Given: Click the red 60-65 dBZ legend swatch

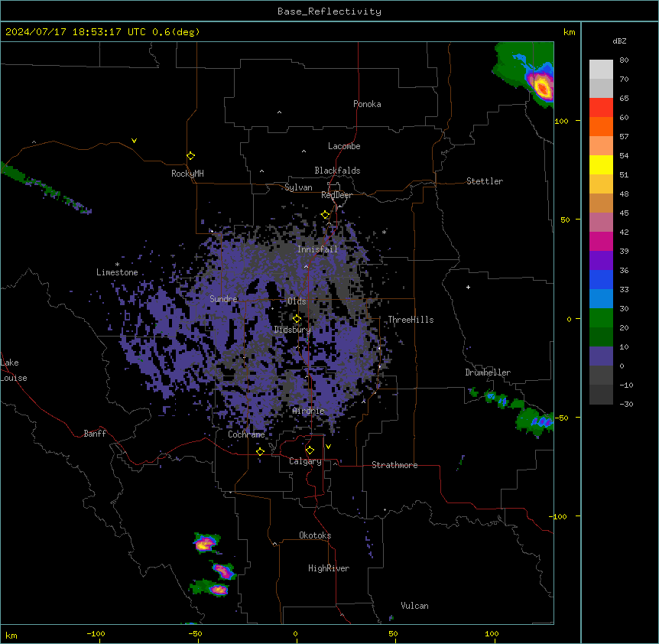Looking at the screenshot, I should [x=601, y=108].
